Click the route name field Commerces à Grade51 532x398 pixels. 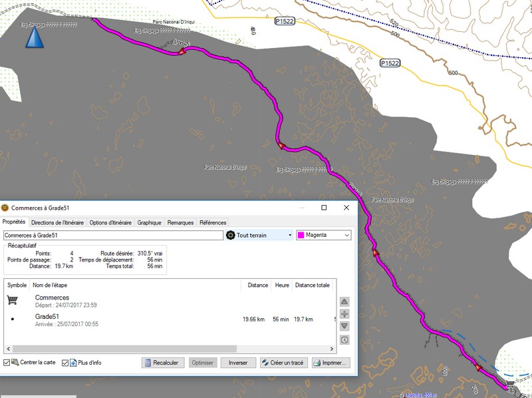(112, 235)
